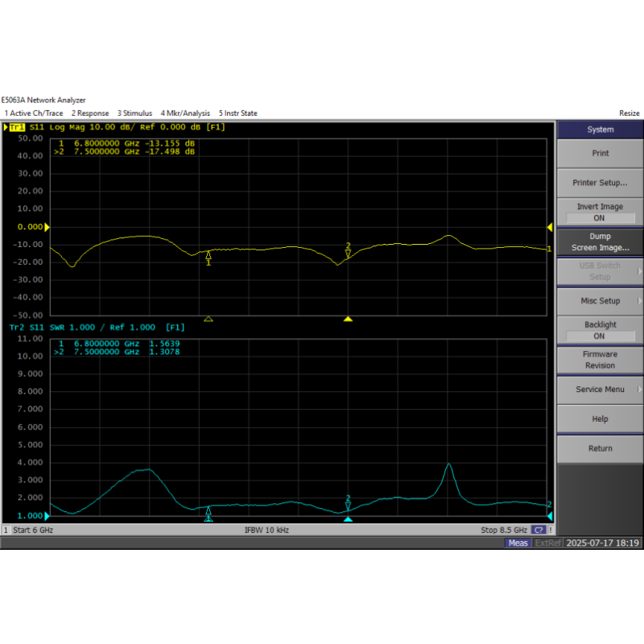The image size is (644, 644).
Task: Click the Meas status indicator
Action: point(518,543)
